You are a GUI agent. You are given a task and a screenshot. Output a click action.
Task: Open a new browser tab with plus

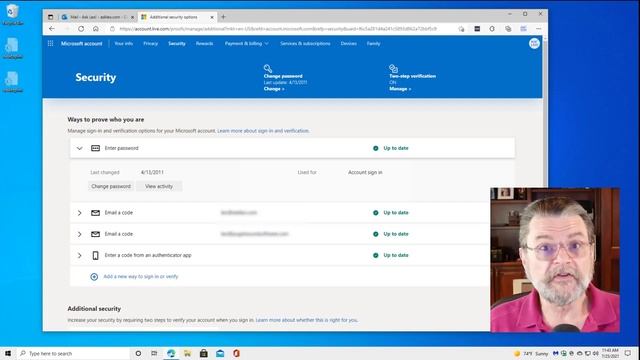click(223, 17)
